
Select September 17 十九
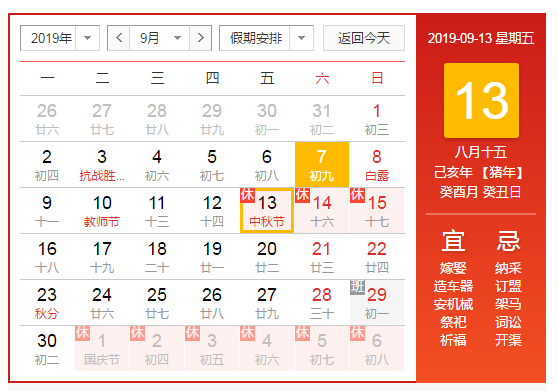click(102, 257)
